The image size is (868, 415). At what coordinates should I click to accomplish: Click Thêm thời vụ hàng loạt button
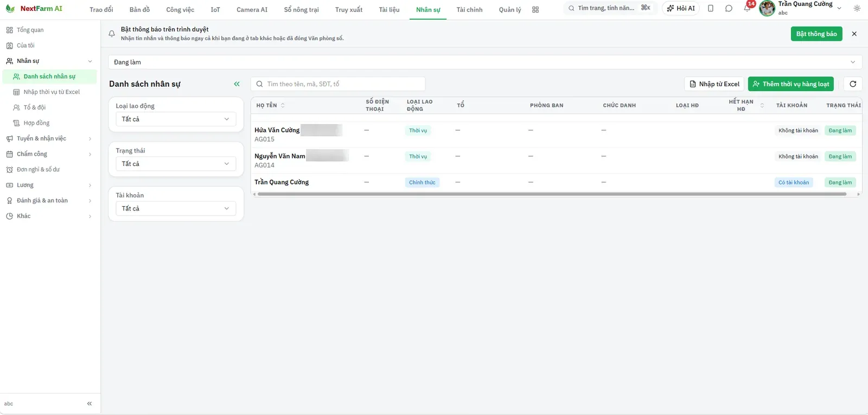pos(791,84)
